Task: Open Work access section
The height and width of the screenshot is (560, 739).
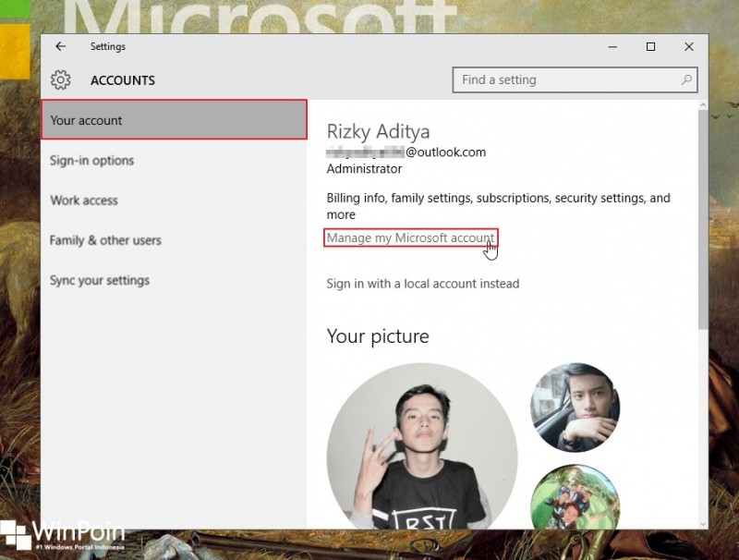Action: point(84,201)
